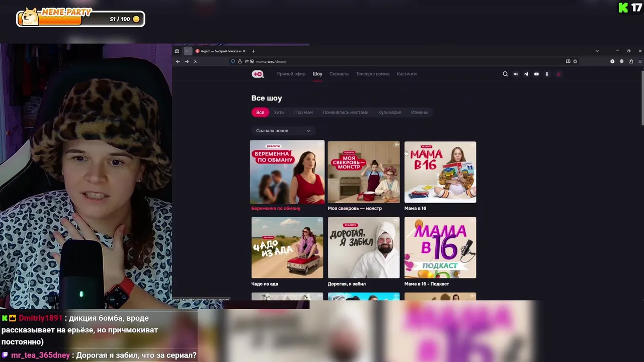The height and width of the screenshot is (362, 644).
Task: Click the Все шоу heading
Action: pyautogui.click(x=267, y=98)
